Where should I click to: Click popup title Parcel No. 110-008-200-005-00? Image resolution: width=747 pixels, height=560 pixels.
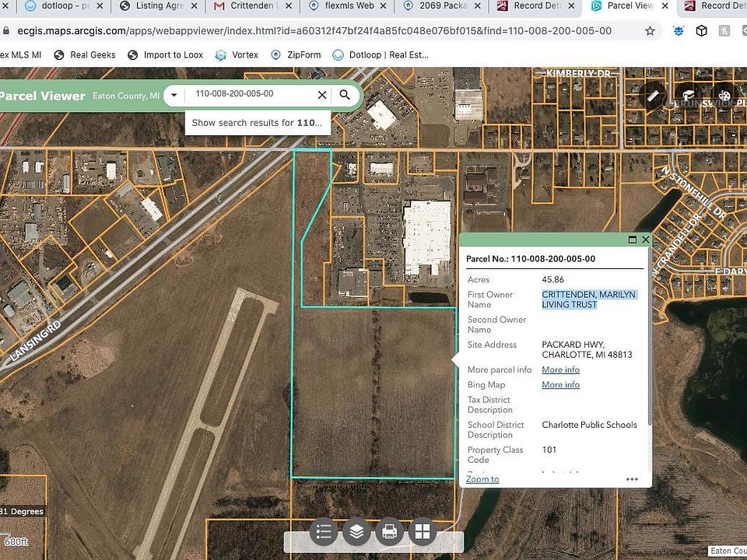point(531,259)
